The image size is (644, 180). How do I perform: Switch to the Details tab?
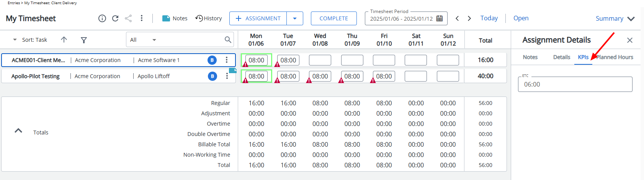click(x=562, y=57)
